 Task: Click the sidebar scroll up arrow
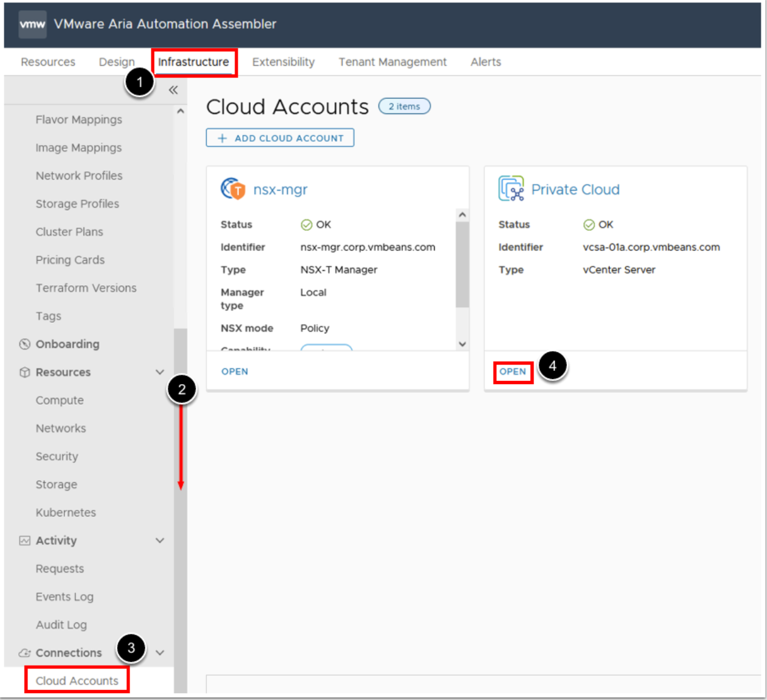click(x=181, y=111)
